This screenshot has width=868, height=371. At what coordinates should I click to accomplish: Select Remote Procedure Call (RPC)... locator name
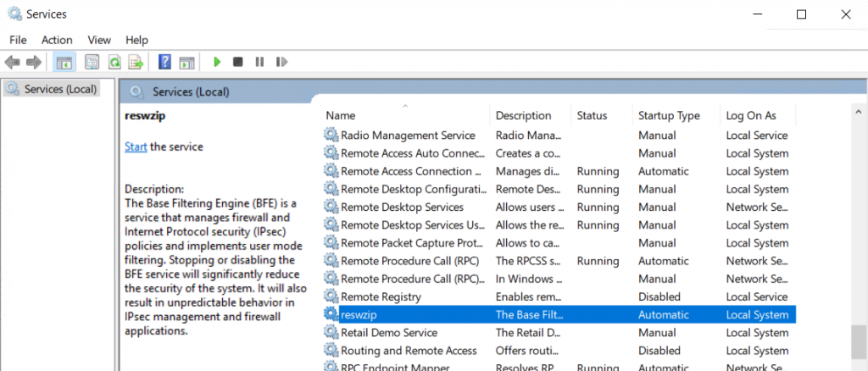click(x=413, y=279)
